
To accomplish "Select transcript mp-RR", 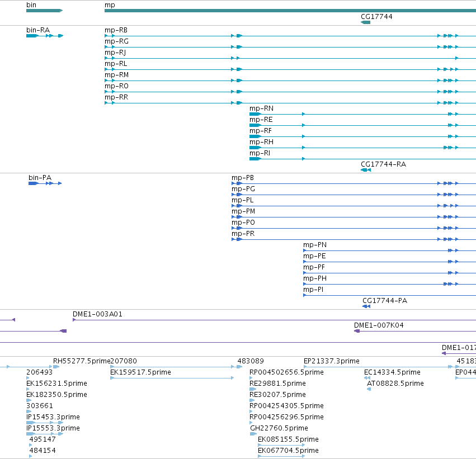I will coord(116,97).
